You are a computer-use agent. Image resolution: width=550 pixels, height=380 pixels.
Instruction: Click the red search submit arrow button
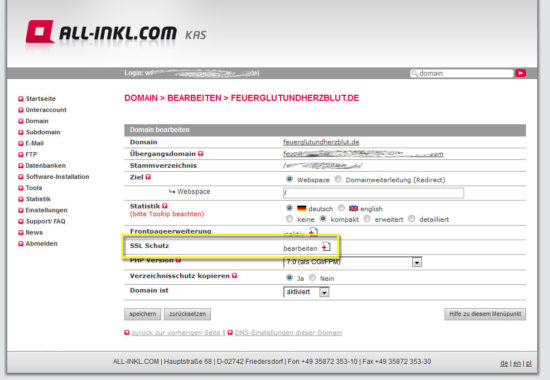point(520,73)
